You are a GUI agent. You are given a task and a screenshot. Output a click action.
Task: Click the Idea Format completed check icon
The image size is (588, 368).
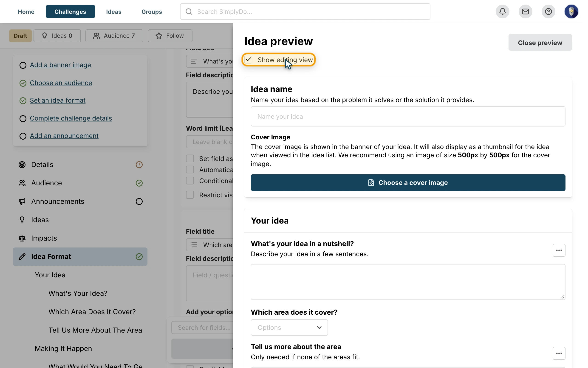coord(139,256)
